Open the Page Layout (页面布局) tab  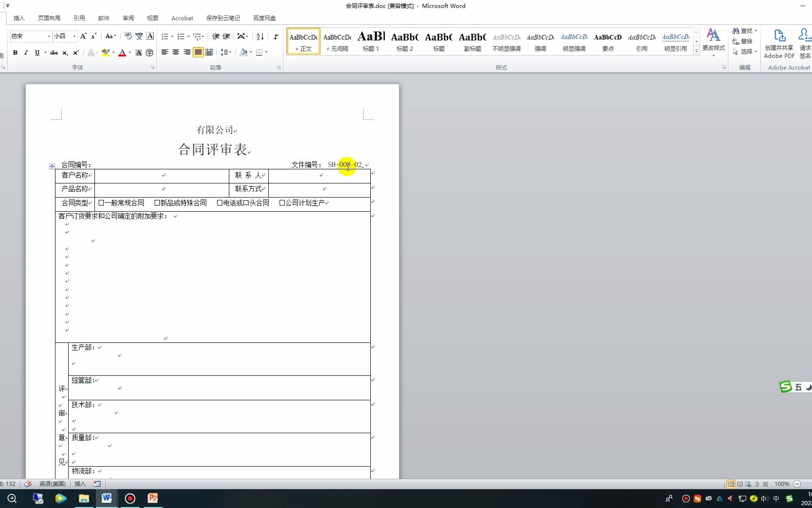pos(49,18)
